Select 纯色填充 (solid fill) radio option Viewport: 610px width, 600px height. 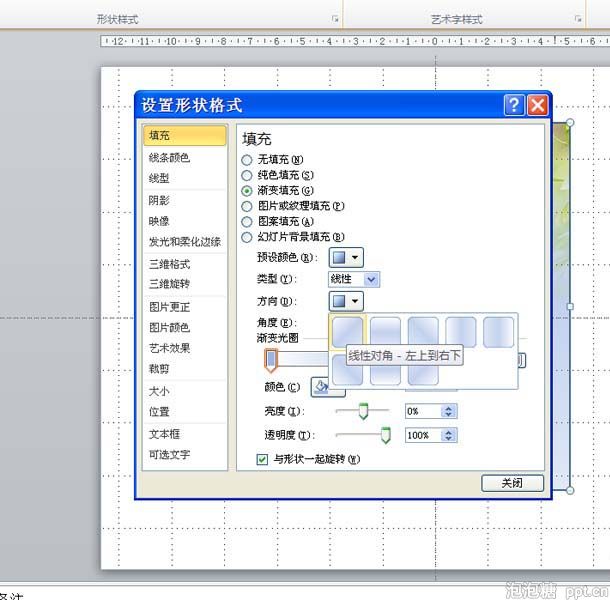click(247, 175)
